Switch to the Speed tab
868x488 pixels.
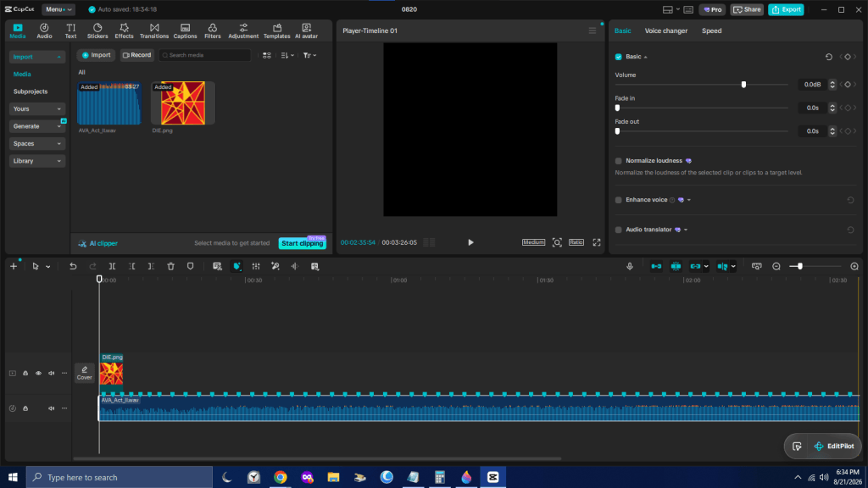(711, 31)
